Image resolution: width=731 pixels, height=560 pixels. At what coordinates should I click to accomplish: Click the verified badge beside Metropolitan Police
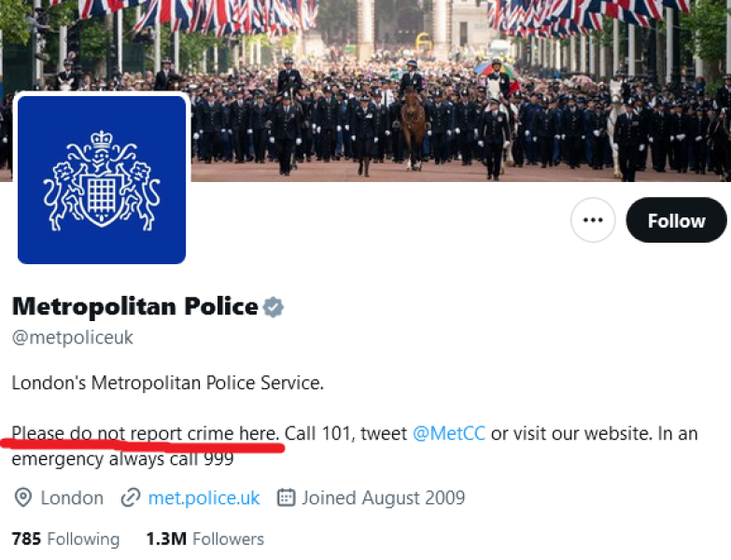pyautogui.click(x=273, y=306)
